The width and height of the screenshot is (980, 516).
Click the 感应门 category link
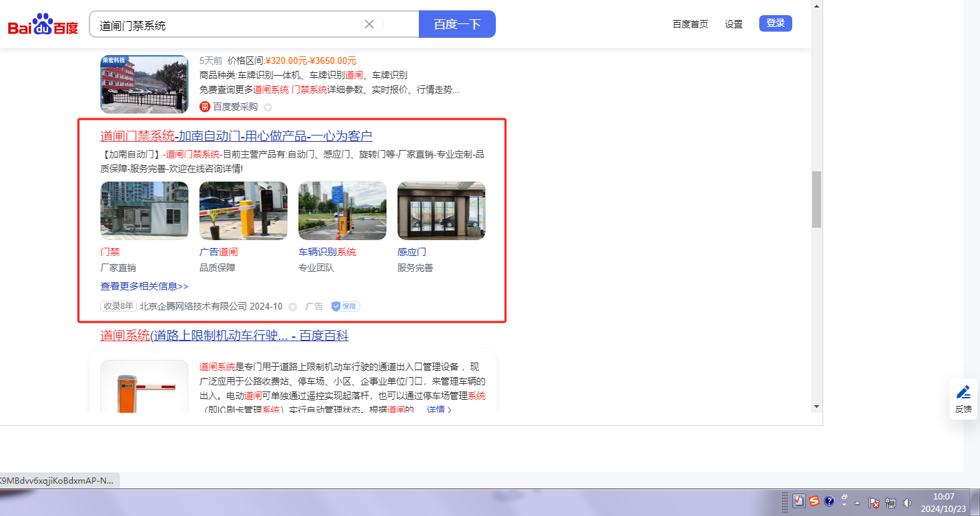412,252
